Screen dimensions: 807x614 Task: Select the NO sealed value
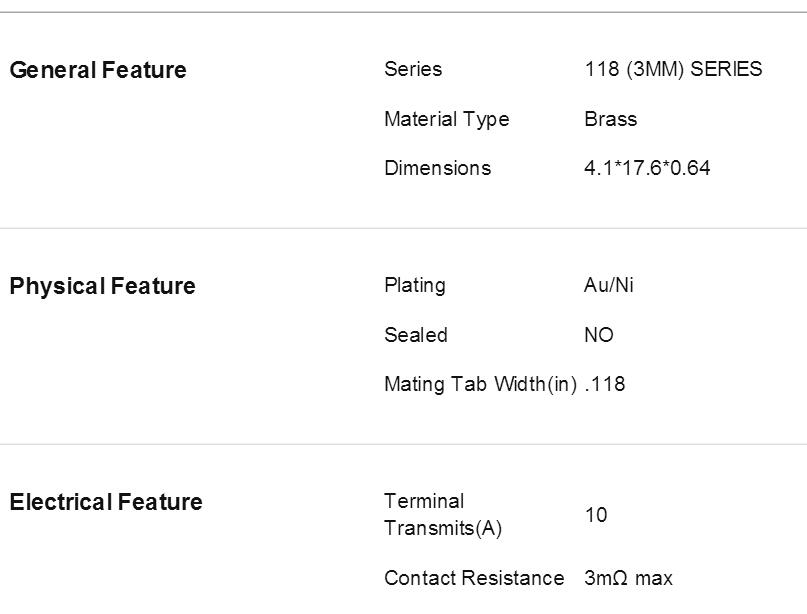click(x=599, y=335)
